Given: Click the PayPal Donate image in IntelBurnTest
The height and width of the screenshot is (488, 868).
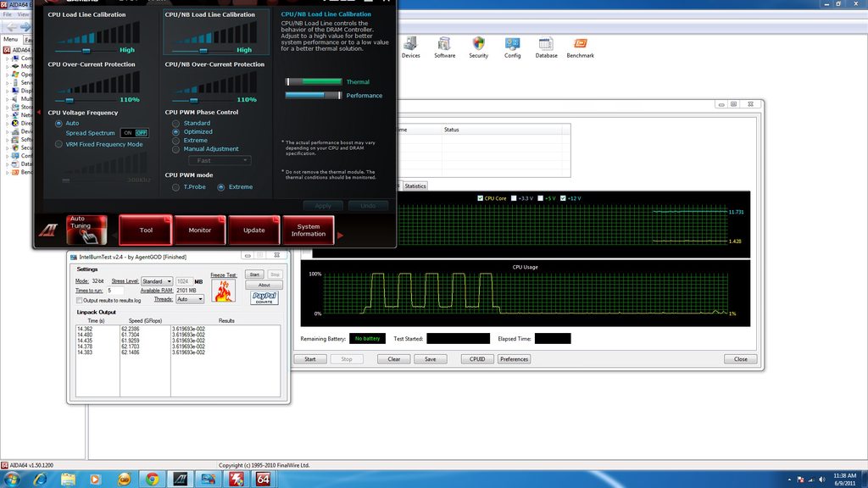Looking at the screenshot, I should (x=264, y=297).
